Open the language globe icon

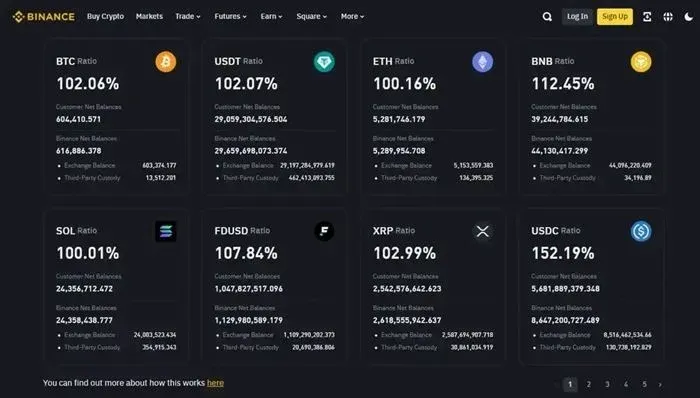pos(668,17)
